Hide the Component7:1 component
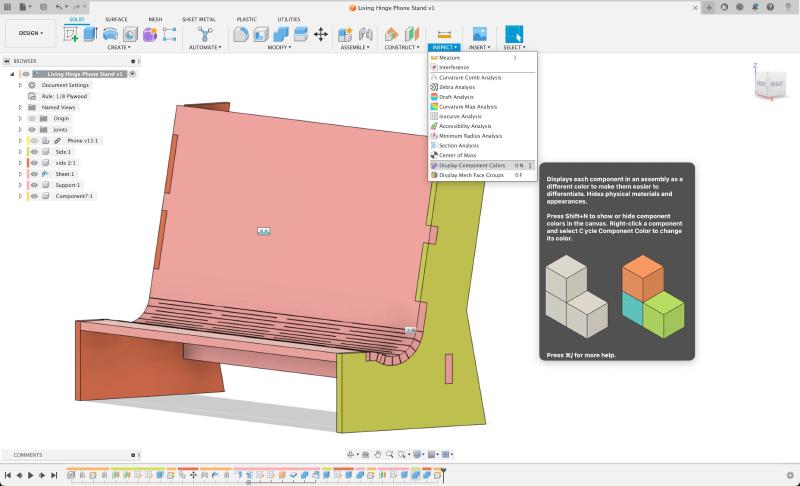 pyautogui.click(x=34, y=196)
